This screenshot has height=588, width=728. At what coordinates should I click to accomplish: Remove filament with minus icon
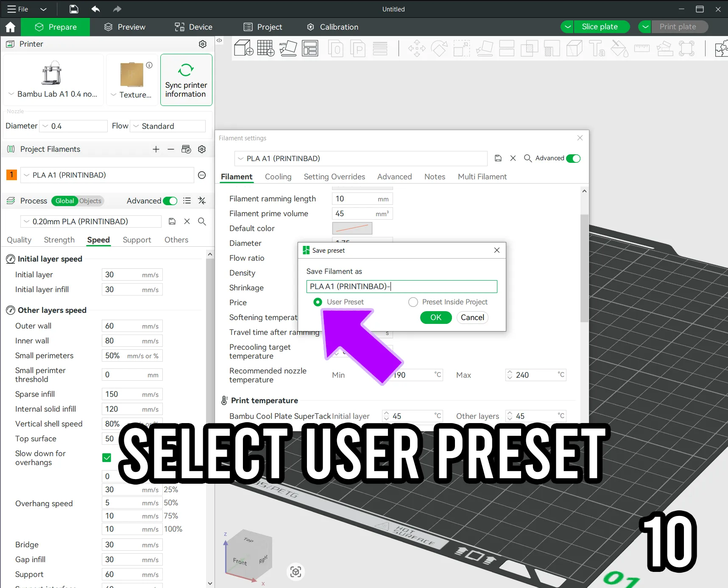[x=171, y=149]
